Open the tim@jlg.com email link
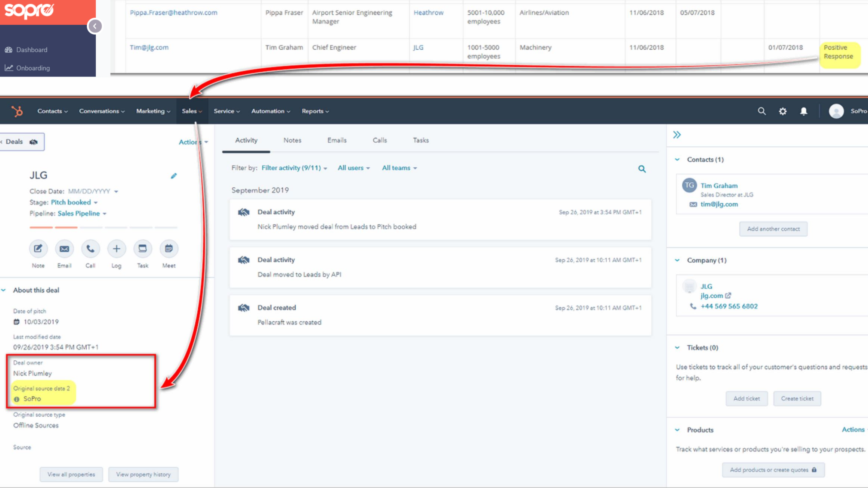The image size is (868, 488). [719, 204]
